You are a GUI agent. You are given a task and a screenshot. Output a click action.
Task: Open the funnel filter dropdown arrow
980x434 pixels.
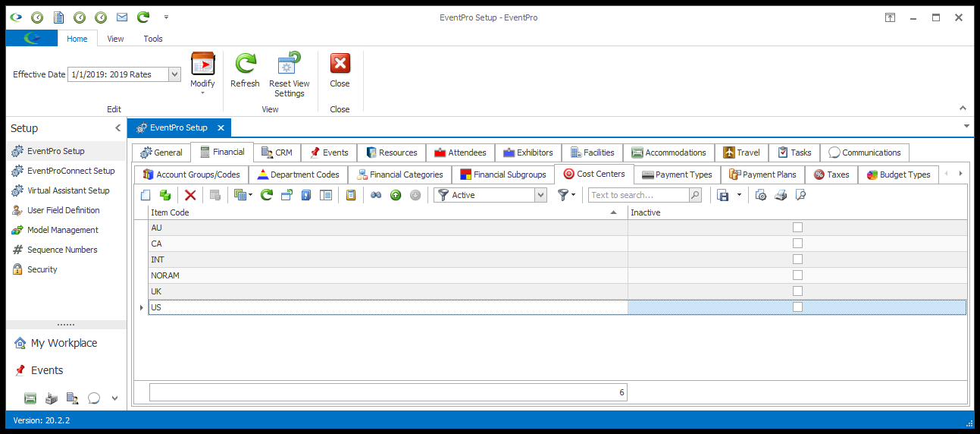[574, 195]
